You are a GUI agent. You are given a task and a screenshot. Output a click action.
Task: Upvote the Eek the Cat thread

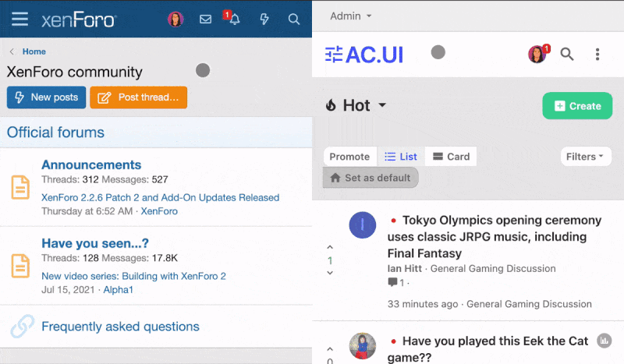point(330,349)
